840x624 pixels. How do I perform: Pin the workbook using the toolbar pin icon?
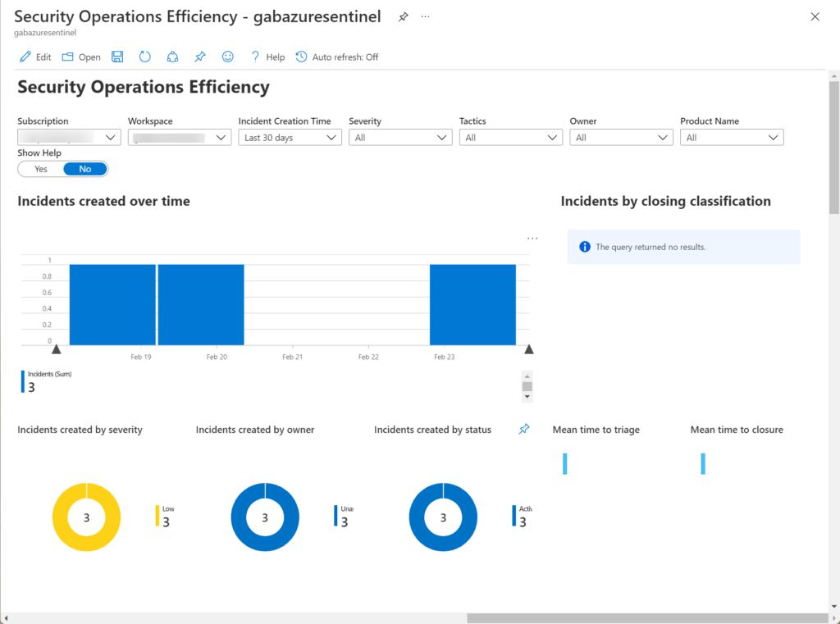pyautogui.click(x=200, y=57)
